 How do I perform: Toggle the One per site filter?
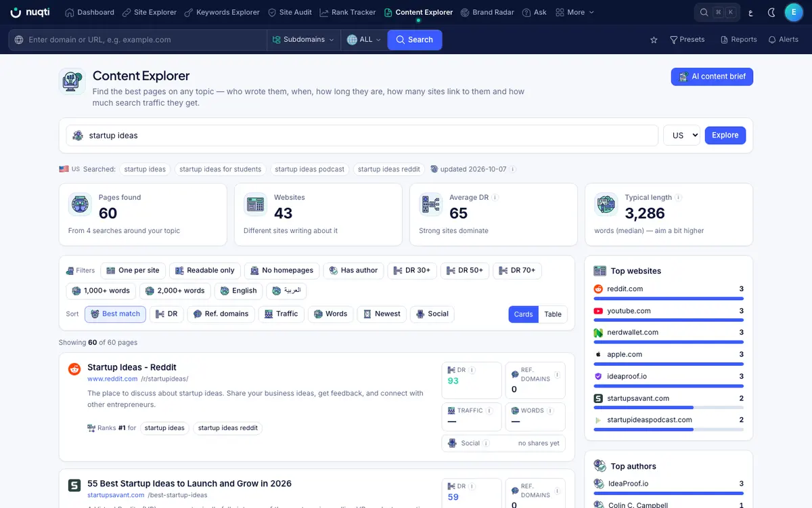click(133, 270)
